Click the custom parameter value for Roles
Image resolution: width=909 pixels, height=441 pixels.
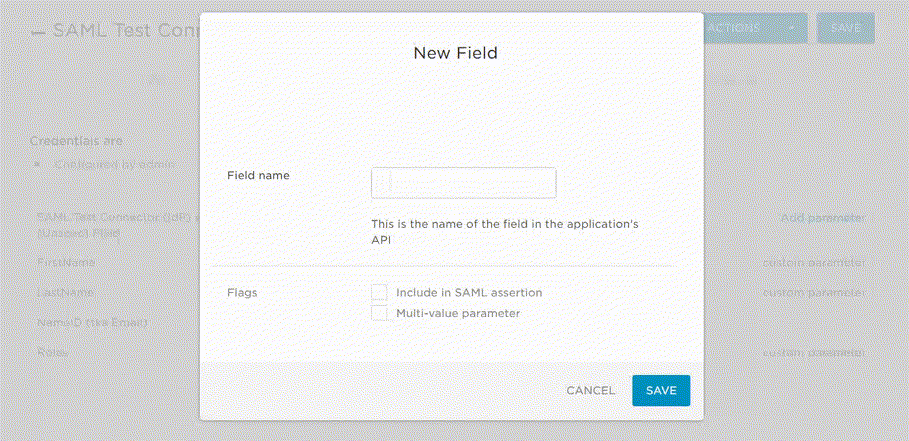[814, 352]
